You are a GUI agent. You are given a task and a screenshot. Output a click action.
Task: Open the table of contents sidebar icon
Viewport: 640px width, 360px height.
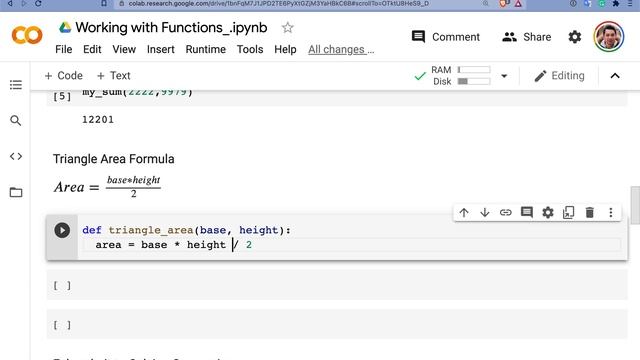16,85
